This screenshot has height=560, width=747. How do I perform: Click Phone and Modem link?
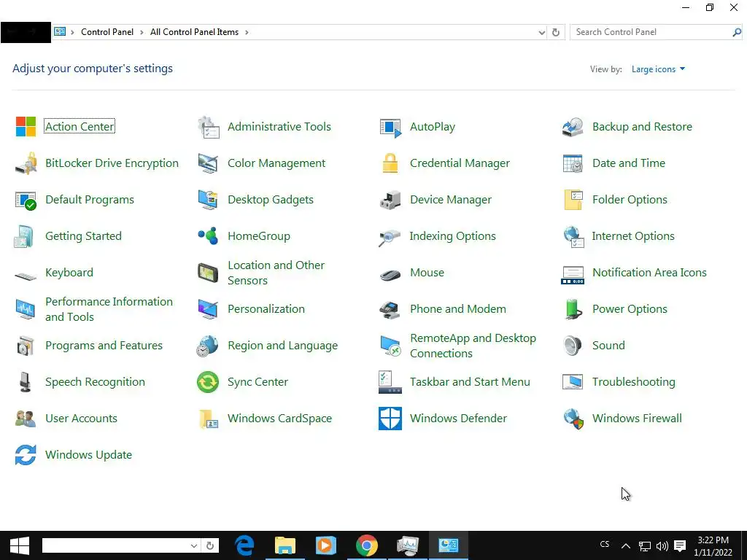[x=458, y=309]
